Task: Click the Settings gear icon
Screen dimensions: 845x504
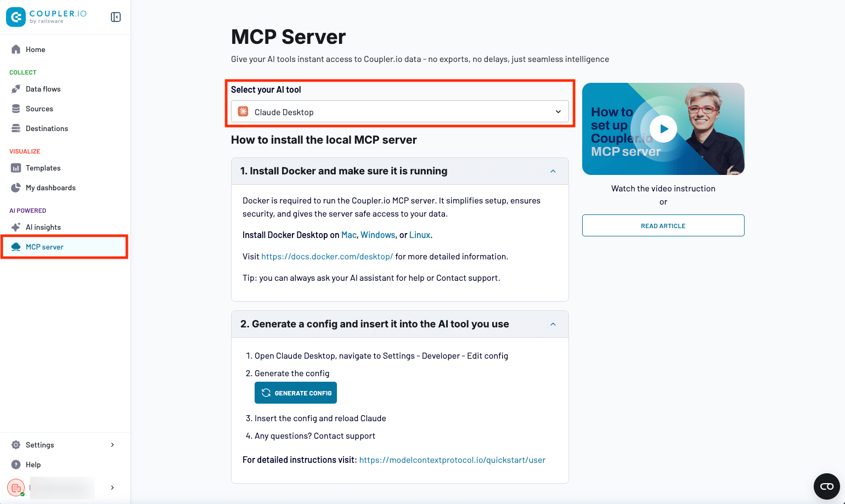Action: [x=16, y=445]
